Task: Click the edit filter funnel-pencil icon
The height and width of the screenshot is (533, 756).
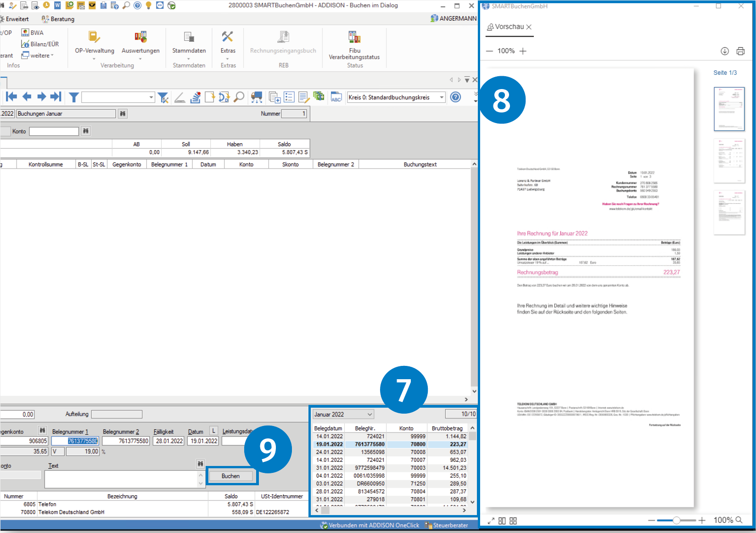Action: pyautogui.click(x=163, y=97)
